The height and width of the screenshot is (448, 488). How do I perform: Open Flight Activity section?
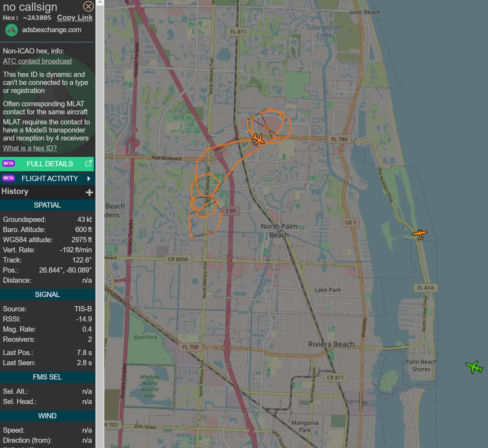tap(47, 179)
